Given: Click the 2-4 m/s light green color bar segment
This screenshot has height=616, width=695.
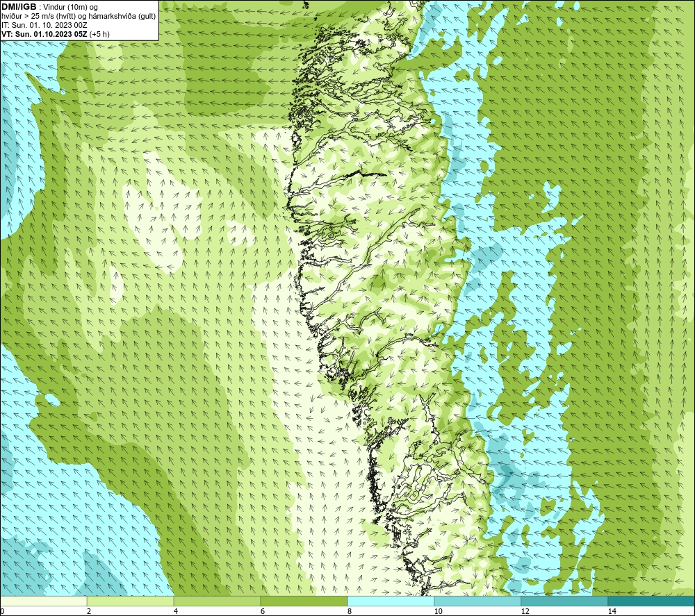Looking at the screenshot, I should (x=131, y=601).
